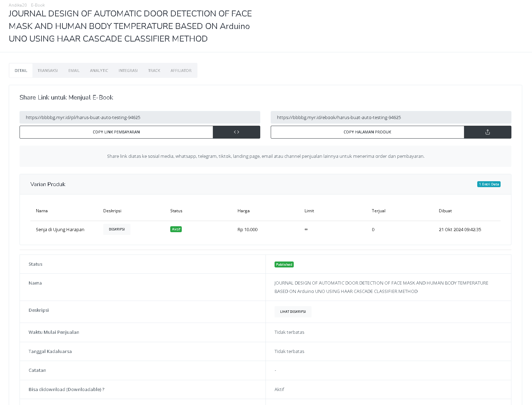The height and width of the screenshot is (405, 532).
Task: Click the Lihat Deskripsi button
Action: coord(293,312)
